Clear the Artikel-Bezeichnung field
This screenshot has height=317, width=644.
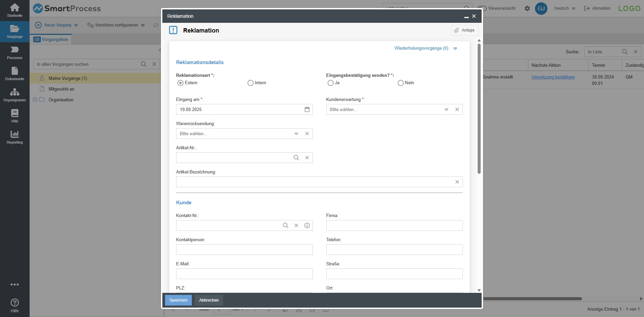[457, 182]
